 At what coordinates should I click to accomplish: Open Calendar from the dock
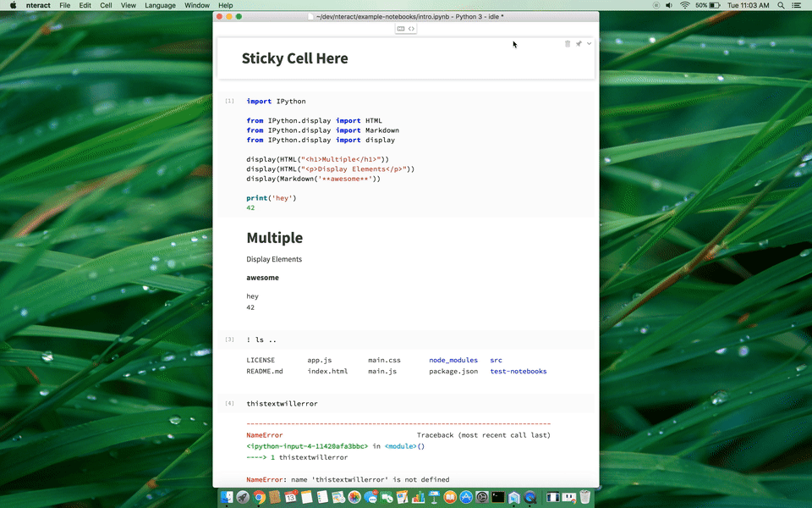(x=290, y=497)
